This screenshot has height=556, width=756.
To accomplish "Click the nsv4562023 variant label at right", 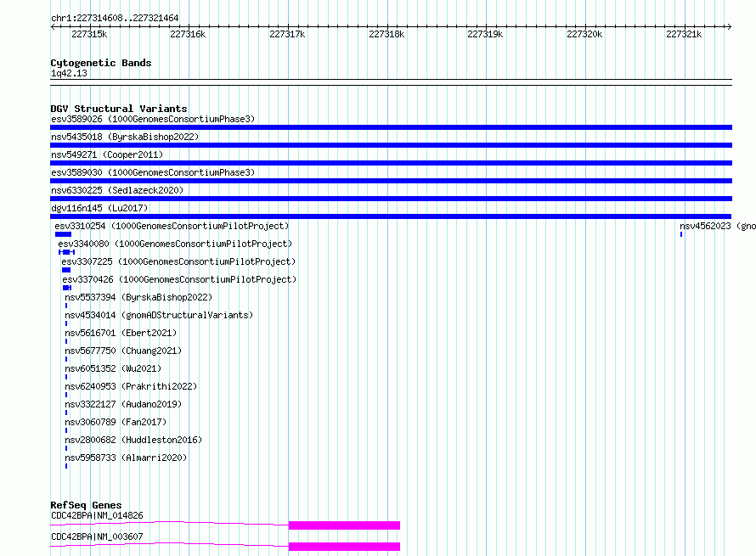I will [x=718, y=226].
